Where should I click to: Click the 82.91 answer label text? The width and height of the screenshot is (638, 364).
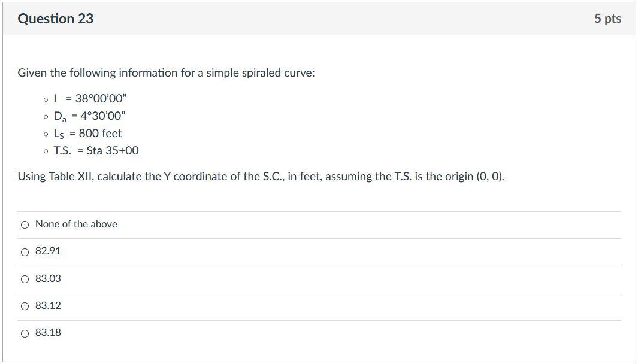[x=48, y=251]
